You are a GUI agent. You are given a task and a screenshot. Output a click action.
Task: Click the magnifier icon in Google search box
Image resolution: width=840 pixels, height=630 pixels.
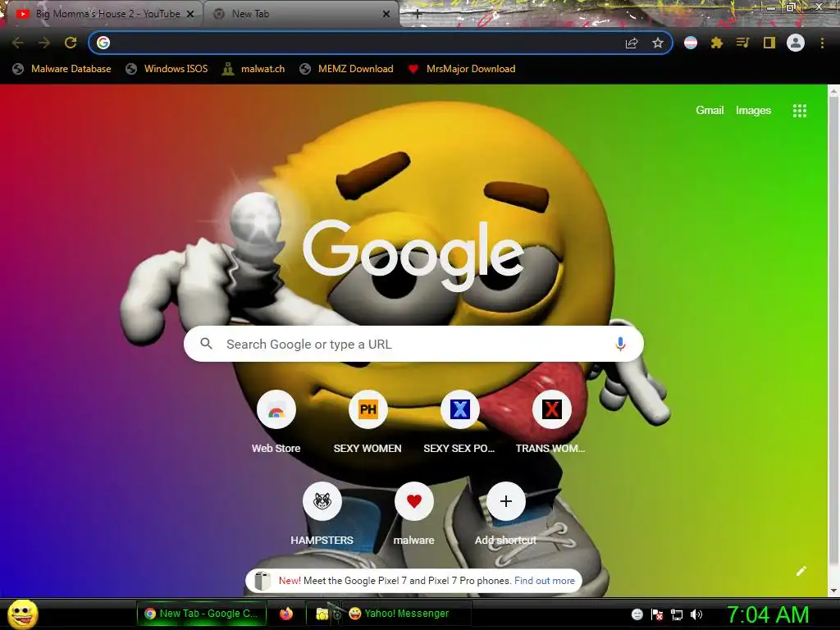(206, 344)
